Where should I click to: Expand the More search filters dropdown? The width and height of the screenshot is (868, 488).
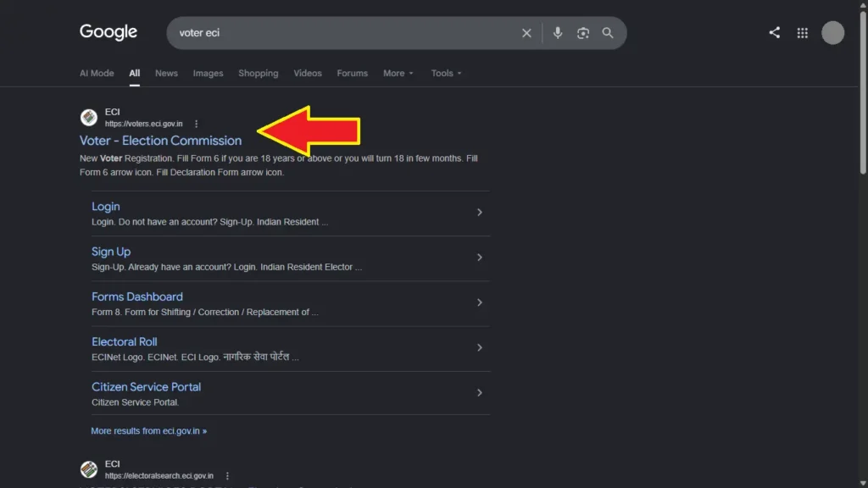tap(398, 73)
